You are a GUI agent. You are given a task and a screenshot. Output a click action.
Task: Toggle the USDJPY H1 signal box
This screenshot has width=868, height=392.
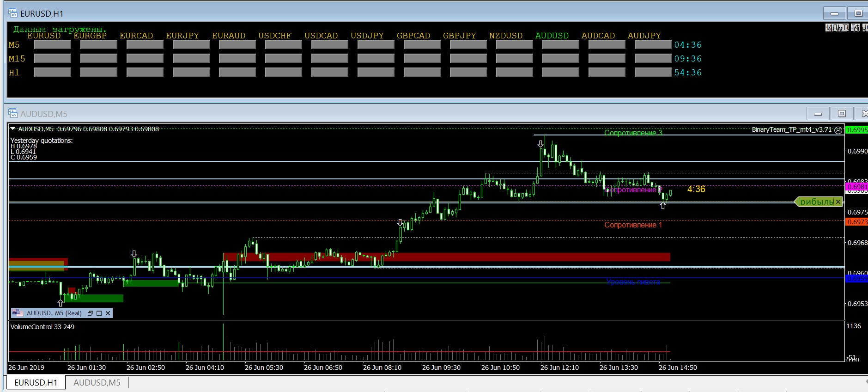click(x=376, y=73)
